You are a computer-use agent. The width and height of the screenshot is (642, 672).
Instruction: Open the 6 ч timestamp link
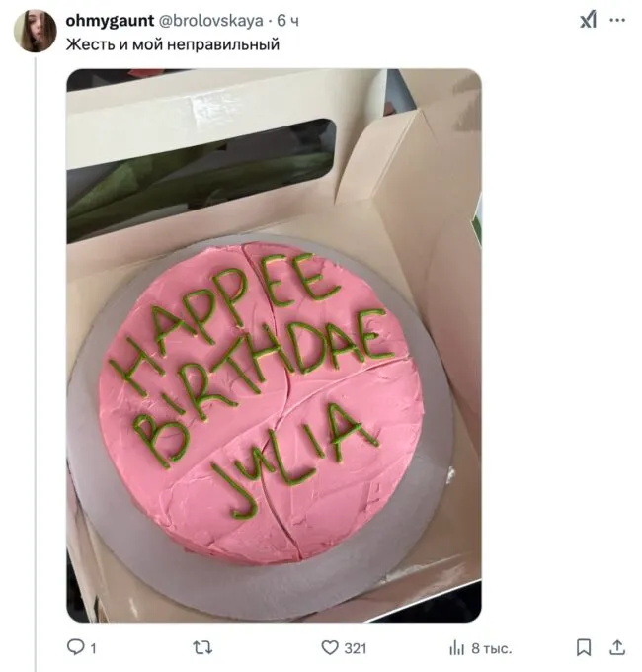tap(287, 20)
